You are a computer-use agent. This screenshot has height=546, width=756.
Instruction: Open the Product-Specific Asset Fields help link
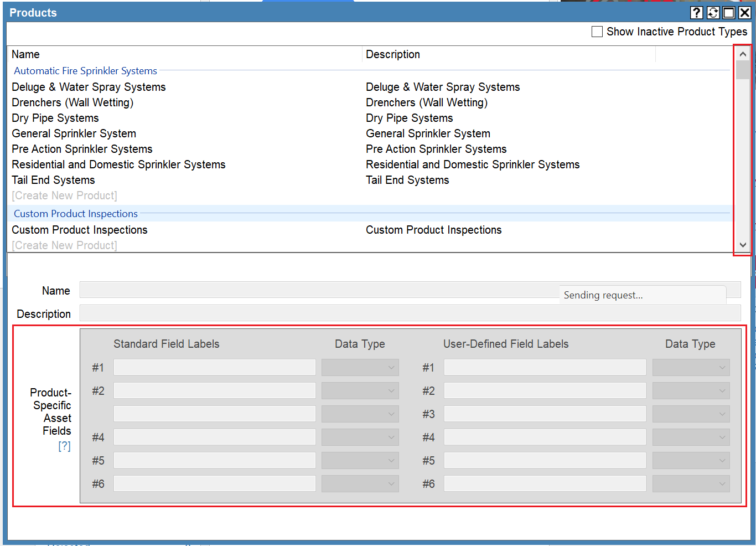(64, 446)
